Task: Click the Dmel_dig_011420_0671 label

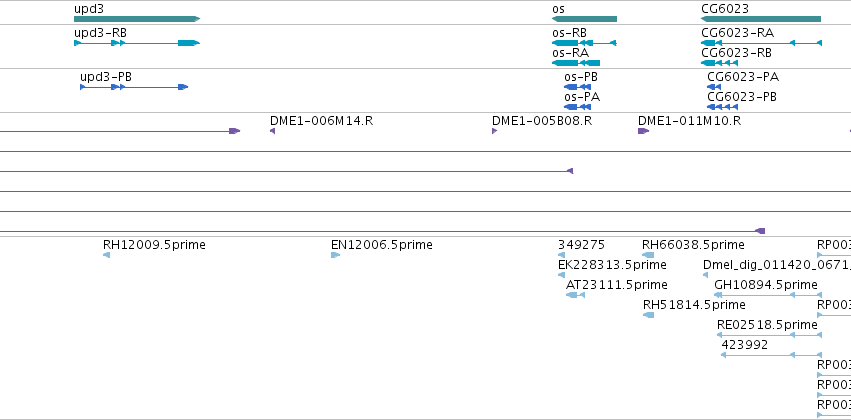Action: [x=777, y=265]
